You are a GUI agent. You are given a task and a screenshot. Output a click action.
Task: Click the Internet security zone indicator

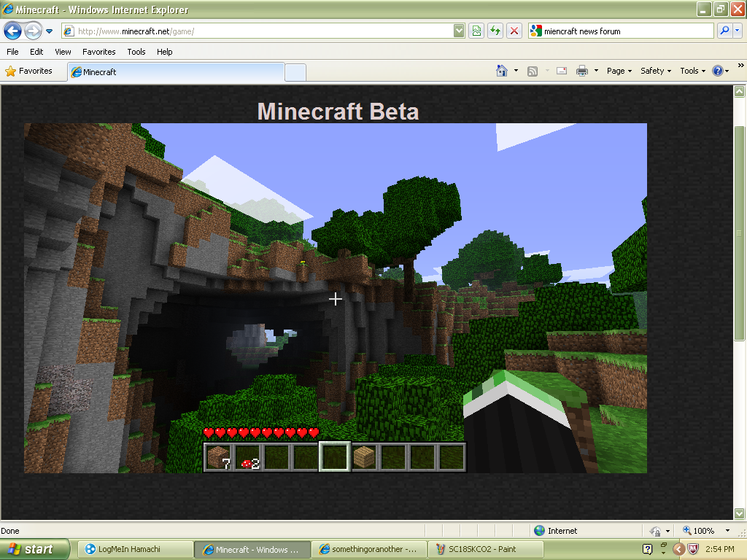click(x=555, y=531)
